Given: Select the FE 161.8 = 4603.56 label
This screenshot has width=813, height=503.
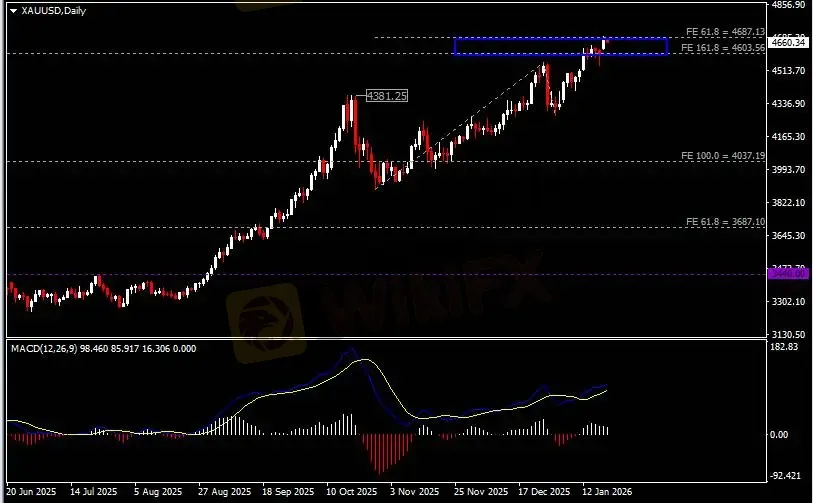Looking at the screenshot, I should coord(722,48).
